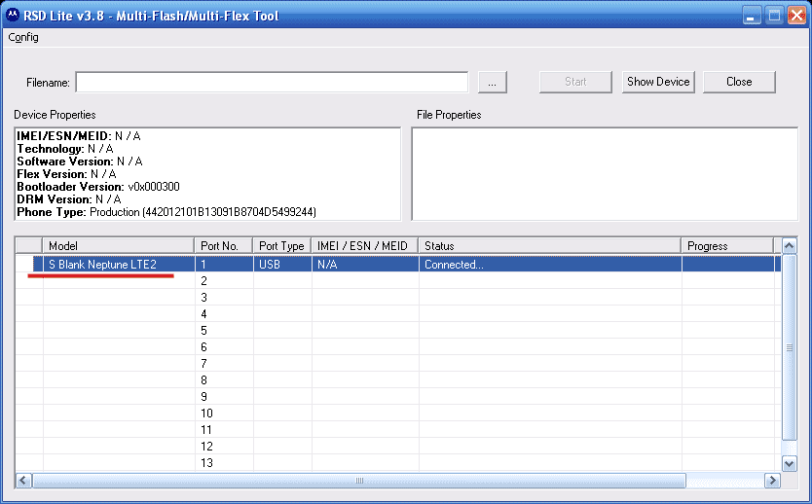The width and height of the screenshot is (812, 504).
Task: Open the Config menu
Action: tap(23, 37)
